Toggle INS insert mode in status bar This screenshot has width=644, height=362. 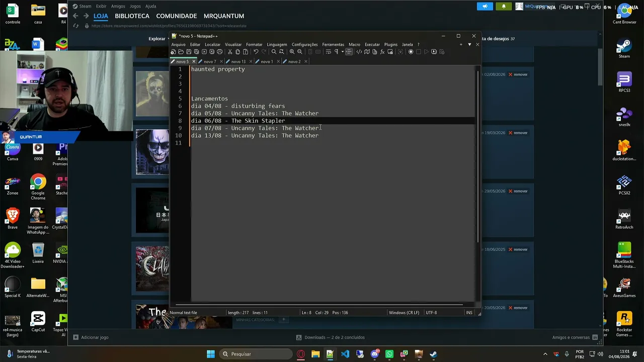click(469, 313)
